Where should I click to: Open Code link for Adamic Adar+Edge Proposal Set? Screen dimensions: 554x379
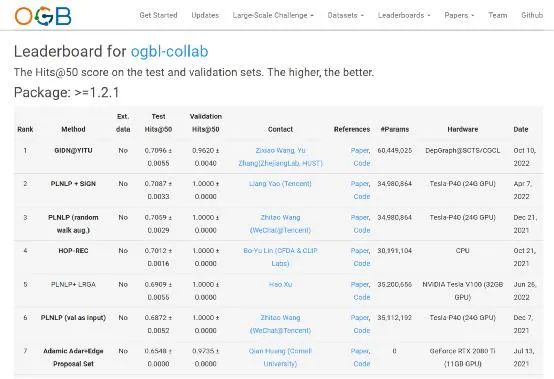pyautogui.click(x=362, y=364)
